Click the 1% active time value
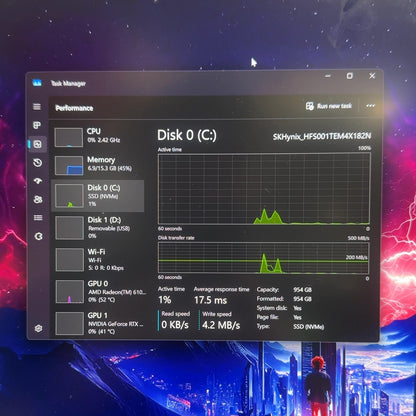 tap(165, 300)
